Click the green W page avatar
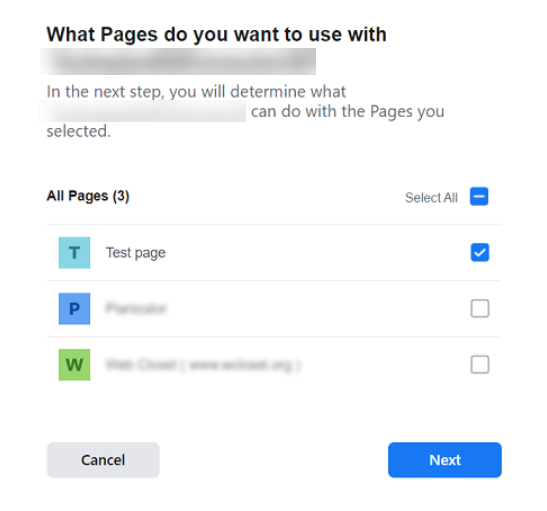Screen dimensions: 547x511 [74, 365]
